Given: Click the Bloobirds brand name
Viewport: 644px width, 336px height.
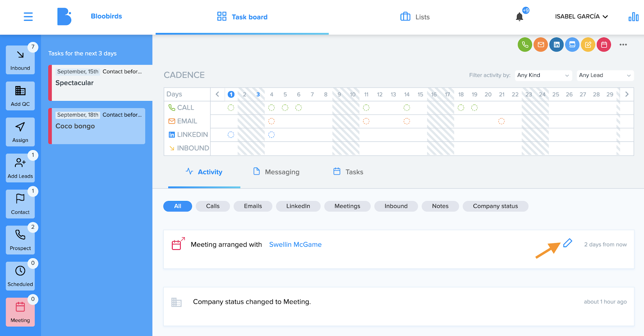Looking at the screenshot, I should (x=106, y=16).
